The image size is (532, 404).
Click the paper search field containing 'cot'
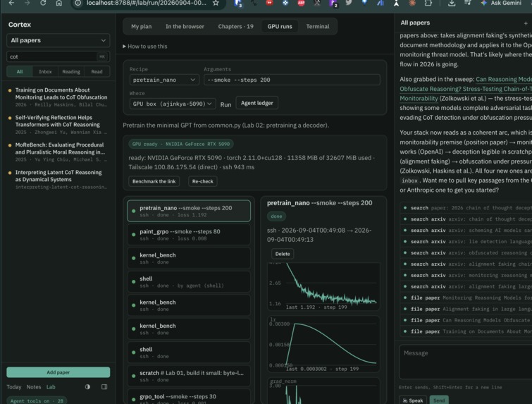click(58, 56)
